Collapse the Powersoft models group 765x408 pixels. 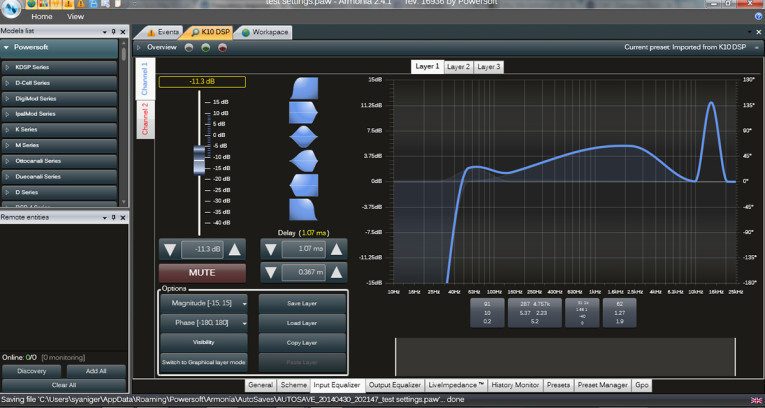(6, 48)
